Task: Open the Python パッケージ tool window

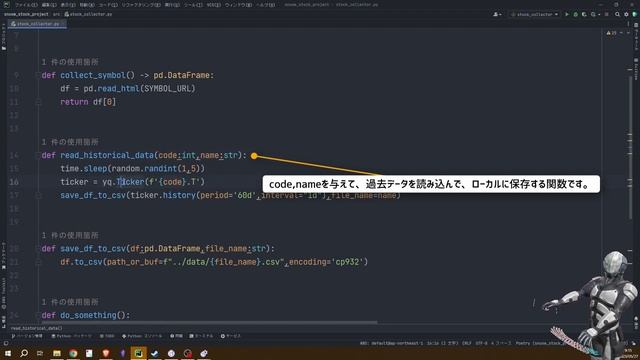Action: 72,336
